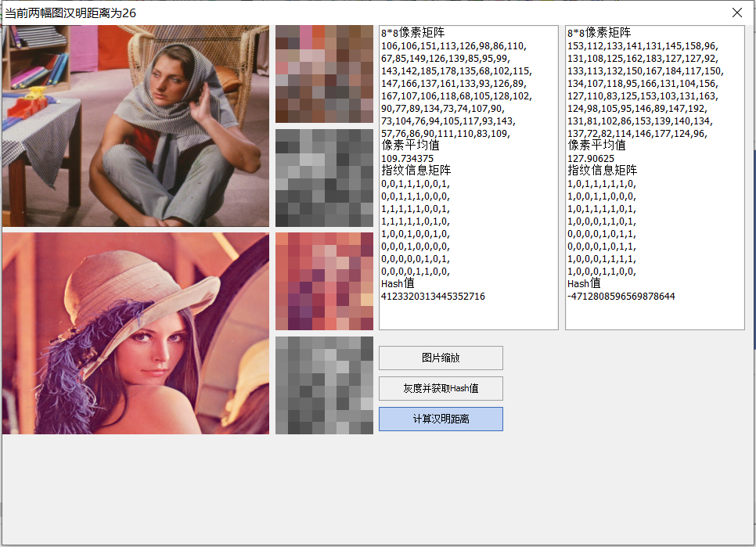Viewport: 756px width, 547px height.
Task: Click fingerprint row 1,0,0,0,1,1,1,1
Action: click(x=602, y=259)
